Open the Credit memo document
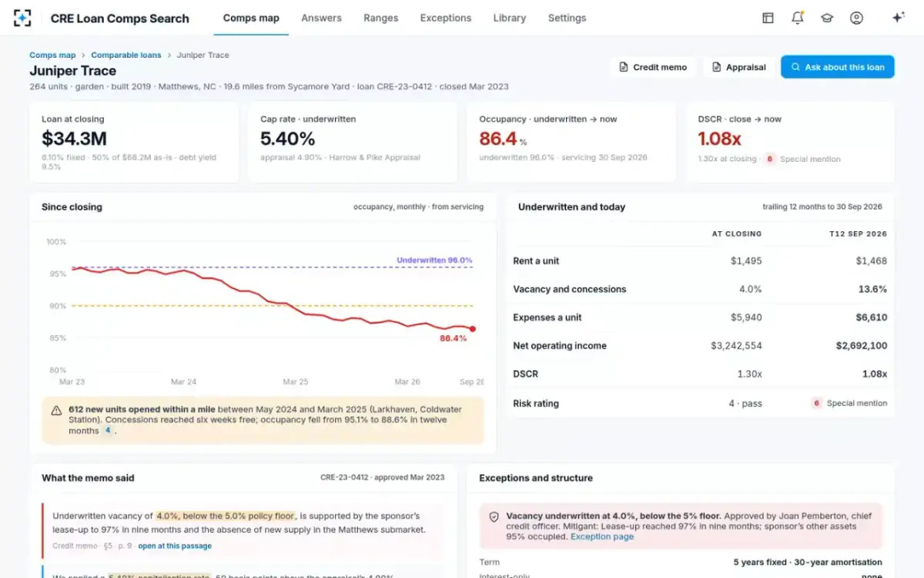Screen dimensions: 924x578 [653, 67]
